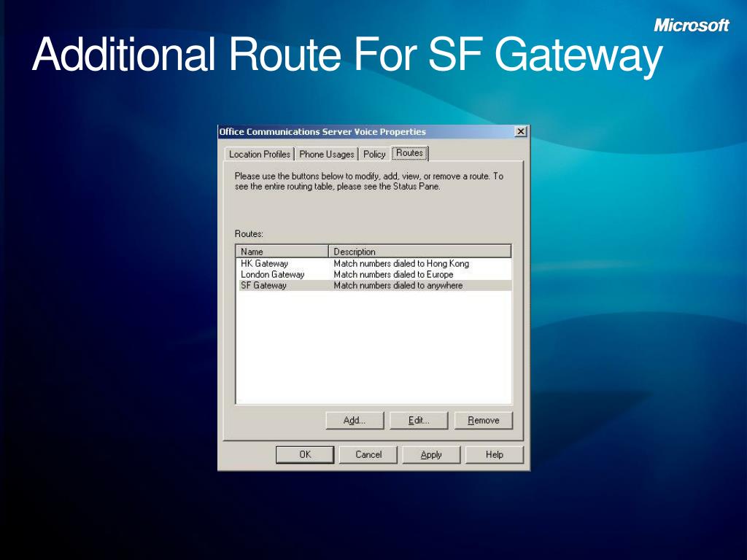The height and width of the screenshot is (560, 747).
Task: Close the Voice Properties dialog
Action: point(521,131)
